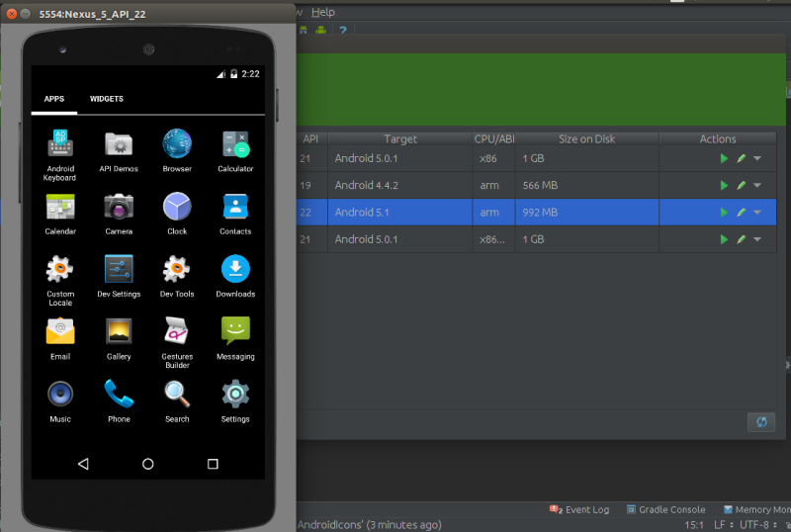Select the Android 5.1 target cell
Screen dimensions: 791x532
point(400,213)
